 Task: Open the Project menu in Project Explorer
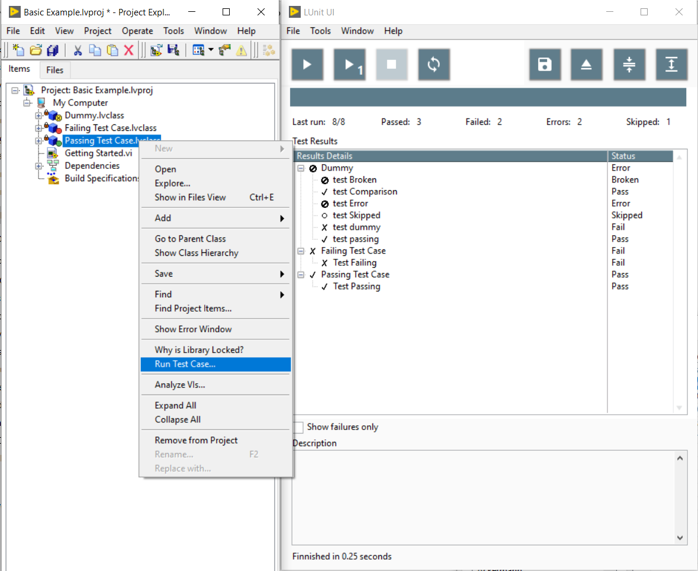pyautogui.click(x=97, y=31)
